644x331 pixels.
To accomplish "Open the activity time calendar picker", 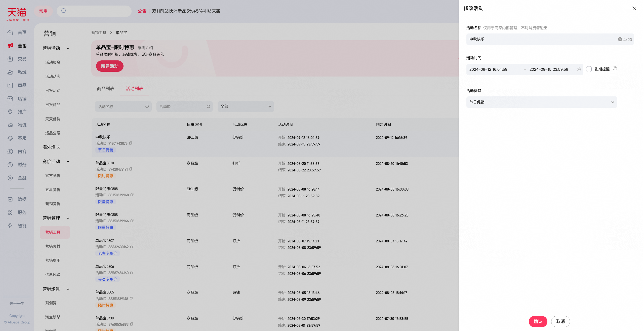I will (x=579, y=69).
